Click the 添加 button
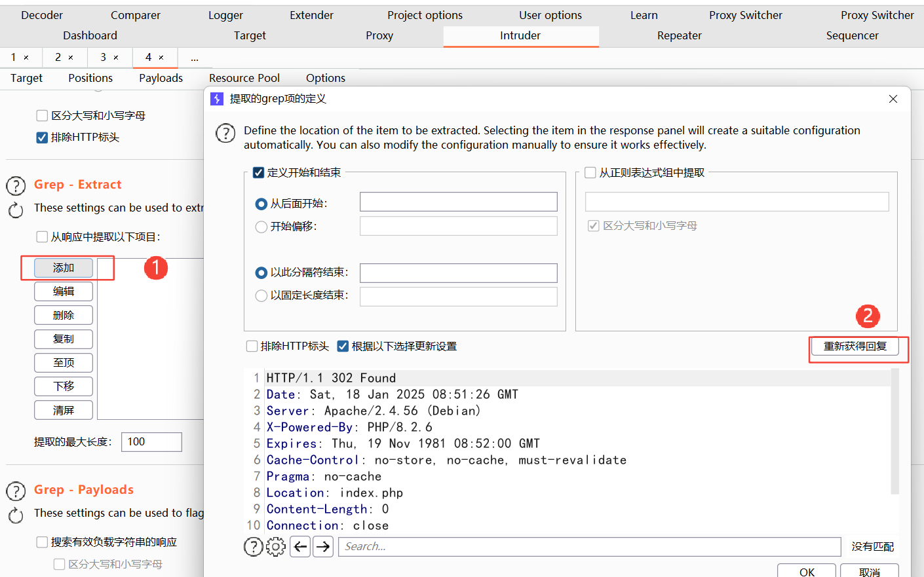 coord(64,268)
